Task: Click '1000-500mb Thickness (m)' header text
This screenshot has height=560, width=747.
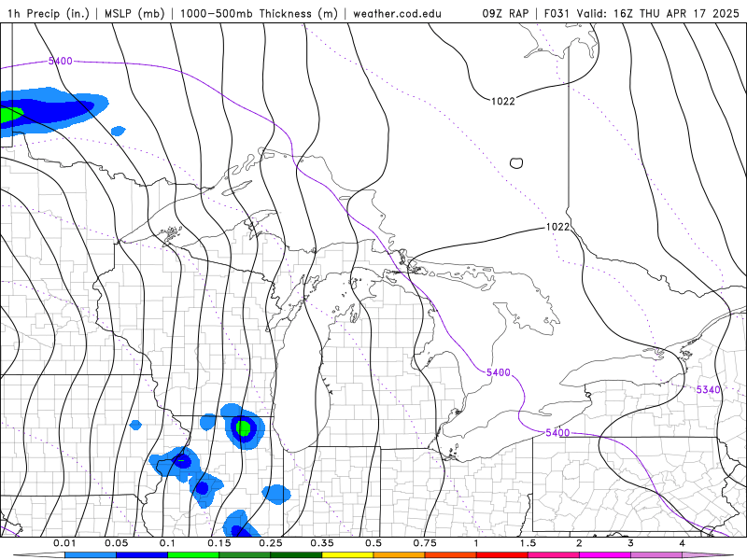Action: coord(259,13)
